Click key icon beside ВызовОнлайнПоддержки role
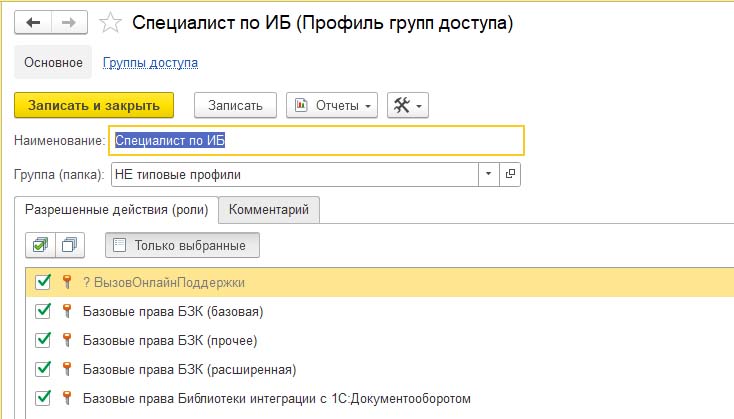 pyautogui.click(x=67, y=282)
